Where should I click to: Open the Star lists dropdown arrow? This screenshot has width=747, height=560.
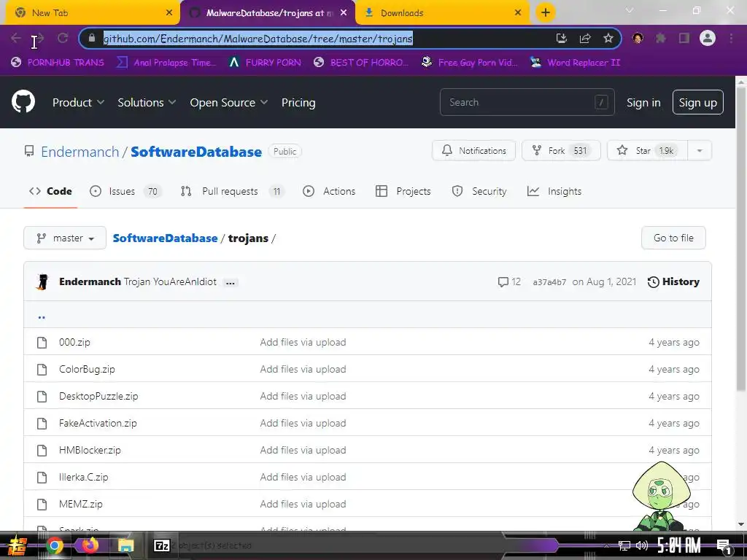(700, 150)
